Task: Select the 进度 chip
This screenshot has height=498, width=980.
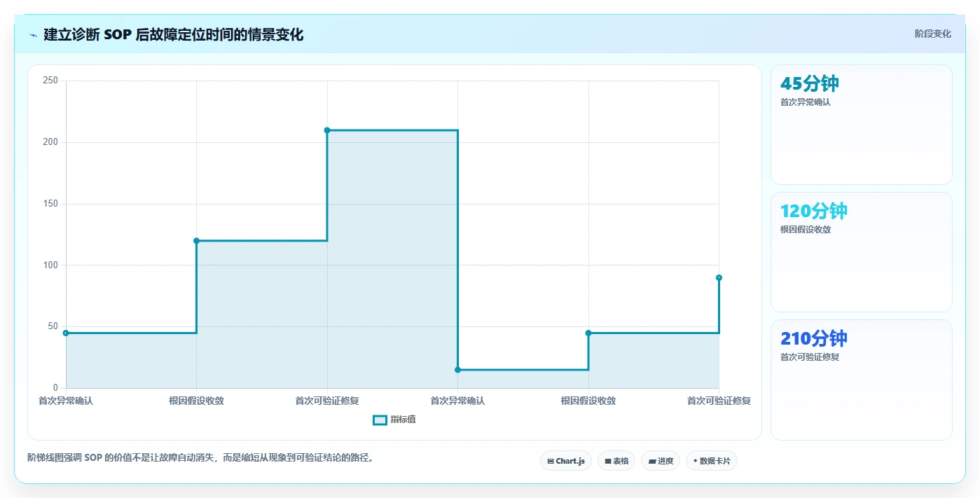Action: (661, 461)
